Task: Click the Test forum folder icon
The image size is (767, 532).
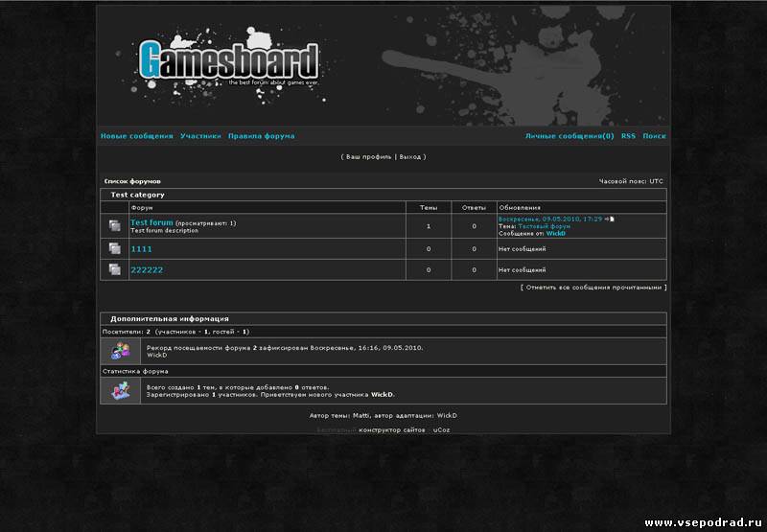Action: (114, 225)
